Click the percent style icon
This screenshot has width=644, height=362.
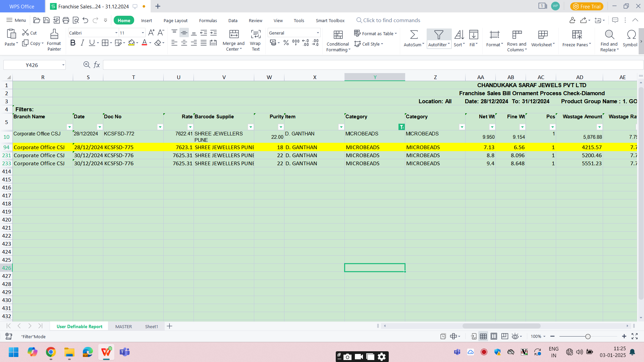pos(286,43)
